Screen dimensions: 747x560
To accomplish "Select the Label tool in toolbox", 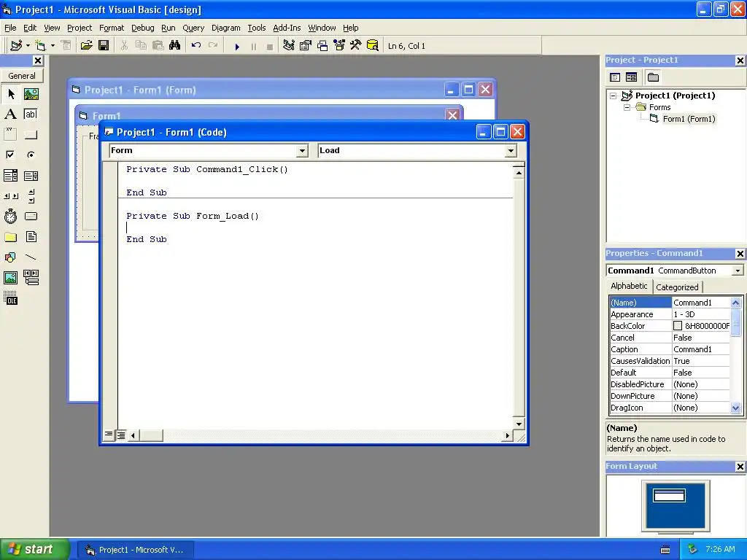I will [11, 114].
